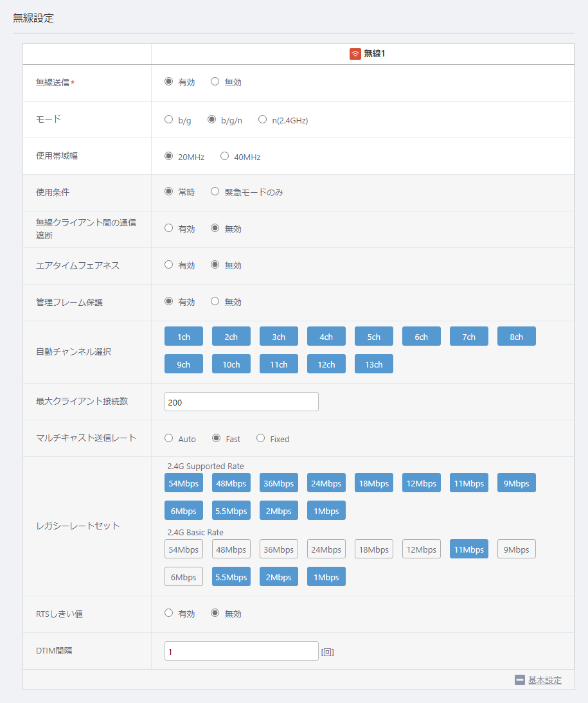Toggle the 6ch auto channel button

421,336
